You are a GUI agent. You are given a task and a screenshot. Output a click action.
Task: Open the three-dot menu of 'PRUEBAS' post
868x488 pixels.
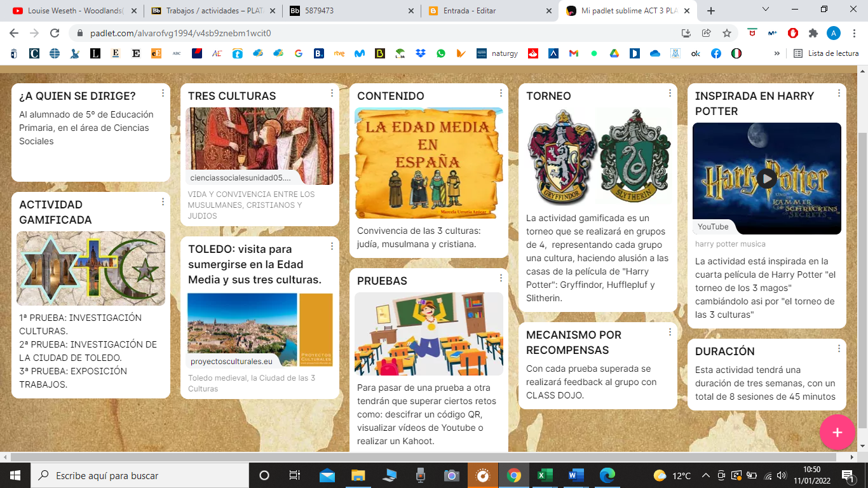(x=501, y=278)
